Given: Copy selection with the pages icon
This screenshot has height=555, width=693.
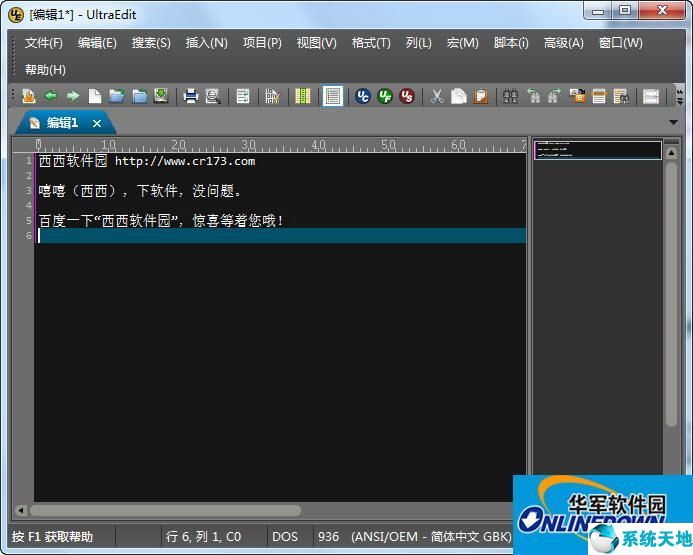Looking at the screenshot, I should tap(459, 96).
